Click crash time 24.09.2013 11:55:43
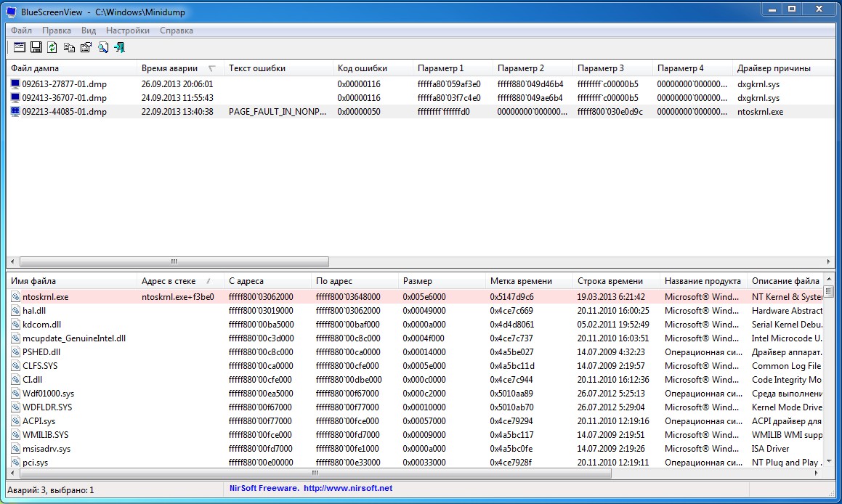The width and height of the screenshot is (842, 504). (x=177, y=98)
